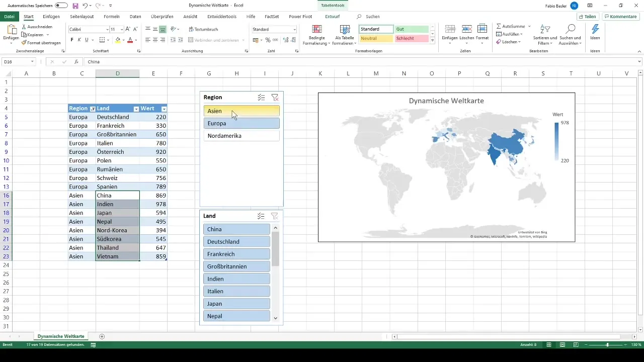Toggle the Nordamerika slicer item
The image size is (644, 362).
(242, 136)
